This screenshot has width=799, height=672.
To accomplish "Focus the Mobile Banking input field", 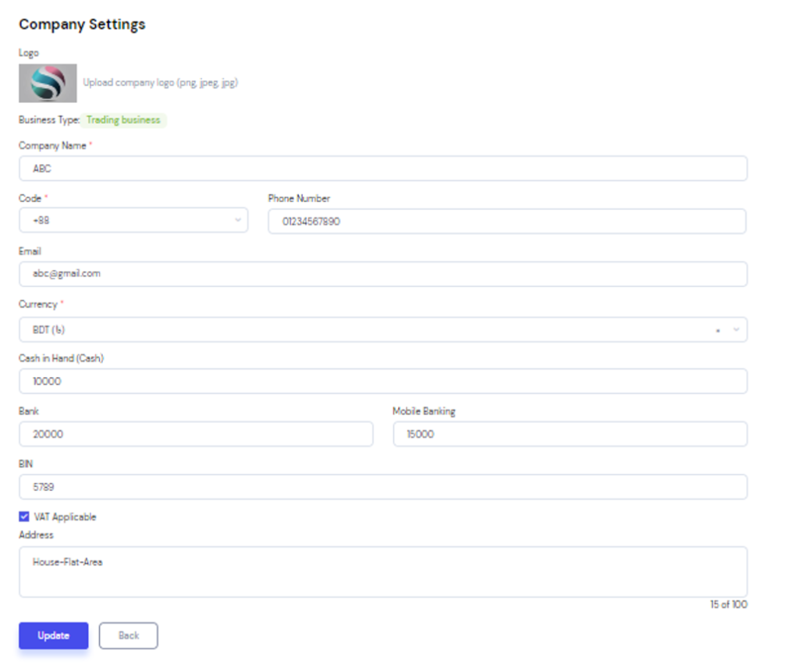I will coord(570,434).
